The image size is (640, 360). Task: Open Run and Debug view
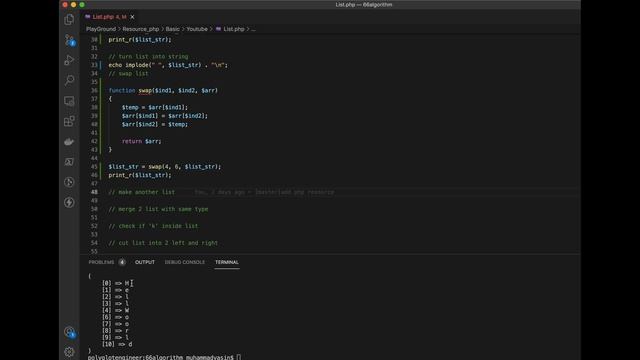pyautogui.click(x=69, y=60)
